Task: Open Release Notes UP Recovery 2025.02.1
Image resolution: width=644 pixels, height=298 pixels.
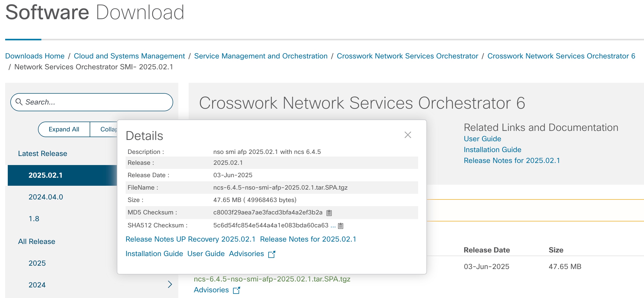Action: tap(190, 239)
